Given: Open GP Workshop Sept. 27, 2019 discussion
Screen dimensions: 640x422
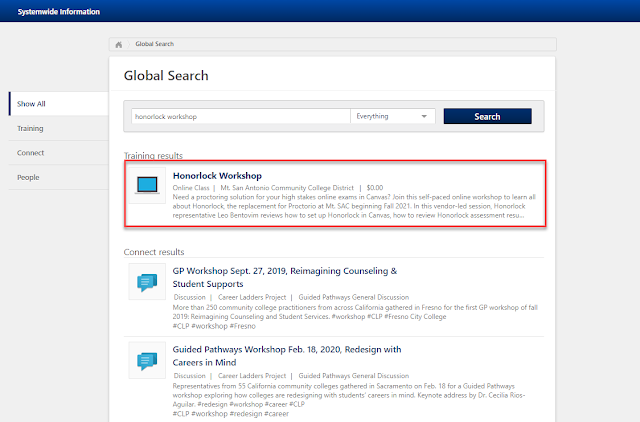Looking at the screenshot, I should (x=284, y=277).
